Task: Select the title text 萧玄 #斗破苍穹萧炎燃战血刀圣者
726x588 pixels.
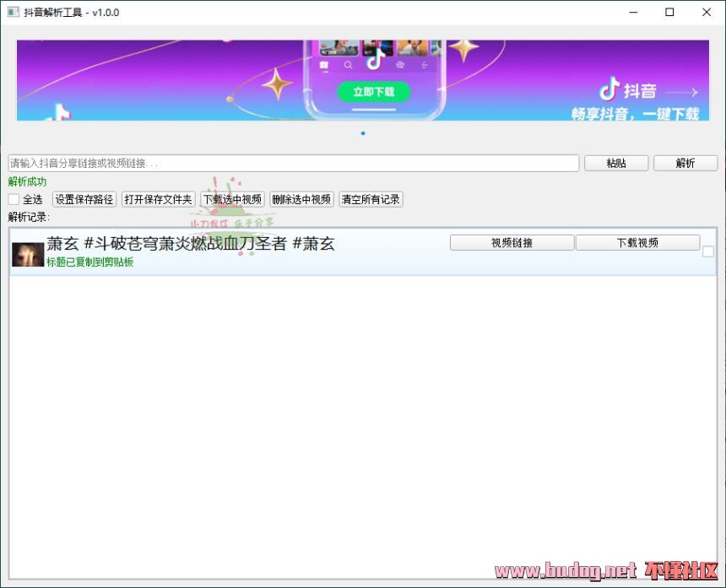Action: [166, 243]
